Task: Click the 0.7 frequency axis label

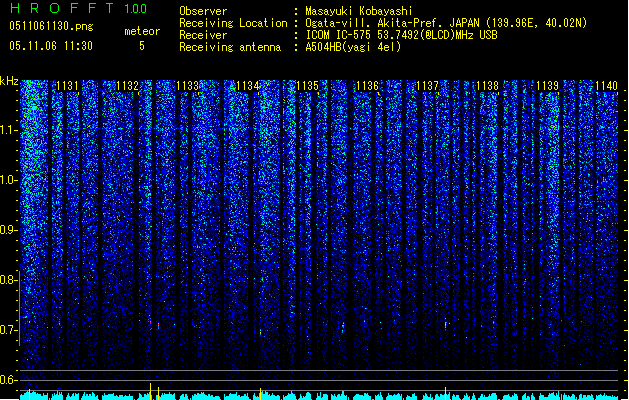Action: [9, 330]
